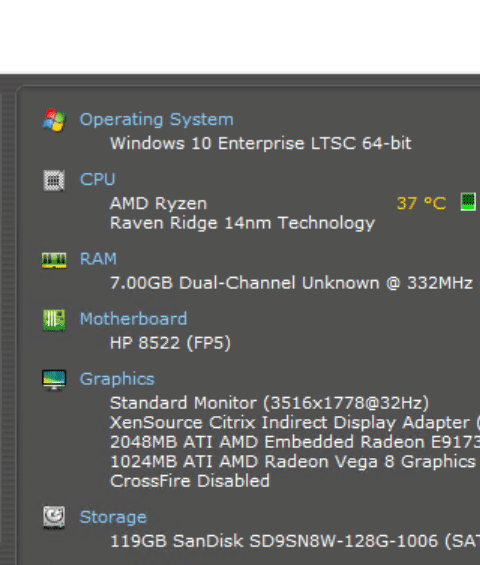
Task: Click the Windows logo icon beside Operating System
Action: 54,120
